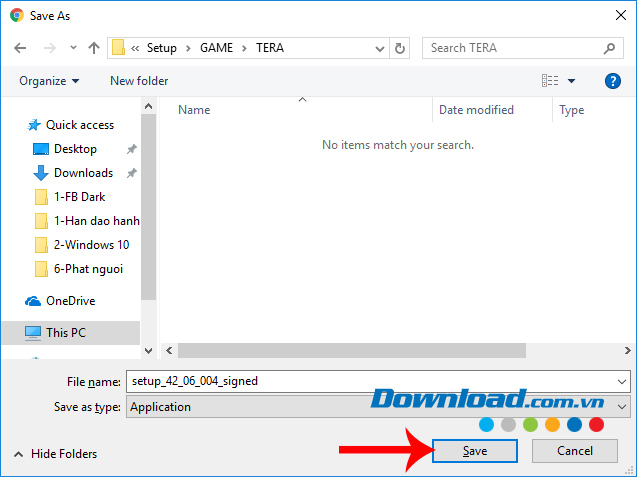Select Setup in the address path

pos(162,48)
